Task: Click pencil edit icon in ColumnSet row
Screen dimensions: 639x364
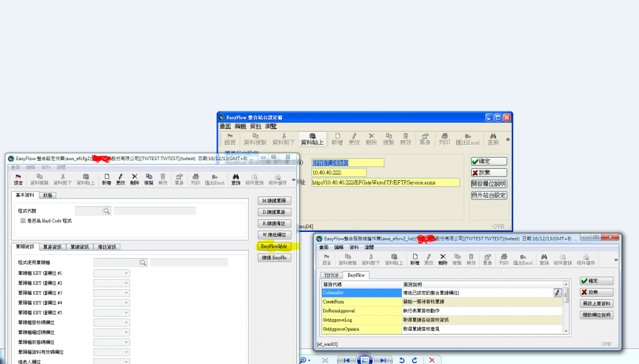Action: click(557, 293)
